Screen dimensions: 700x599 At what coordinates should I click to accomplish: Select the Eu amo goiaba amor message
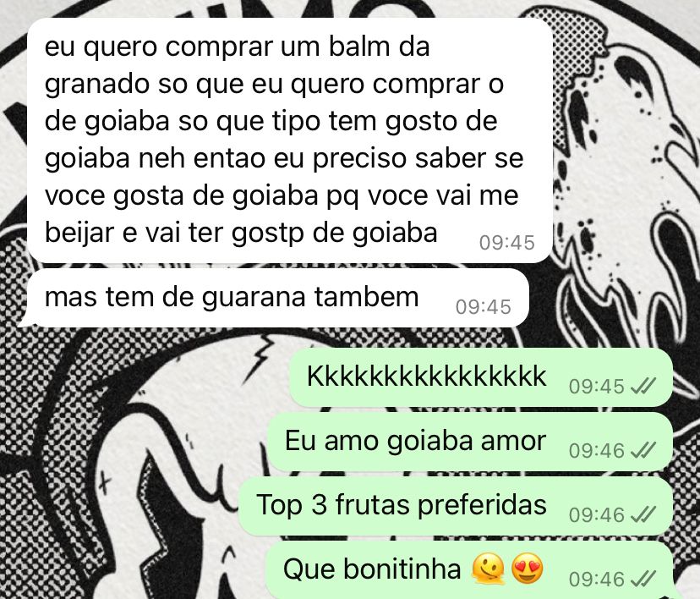pyautogui.click(x=470, y=442)
